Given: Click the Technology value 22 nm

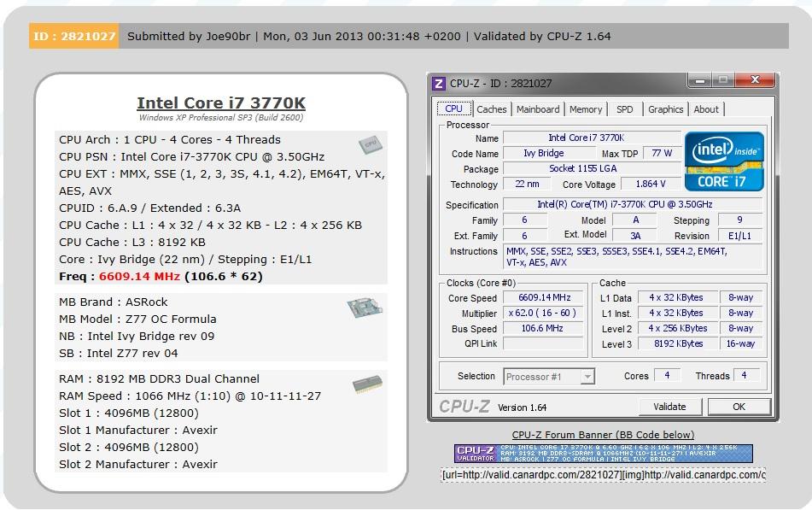Looking at the screenshot, I should 527,184.
